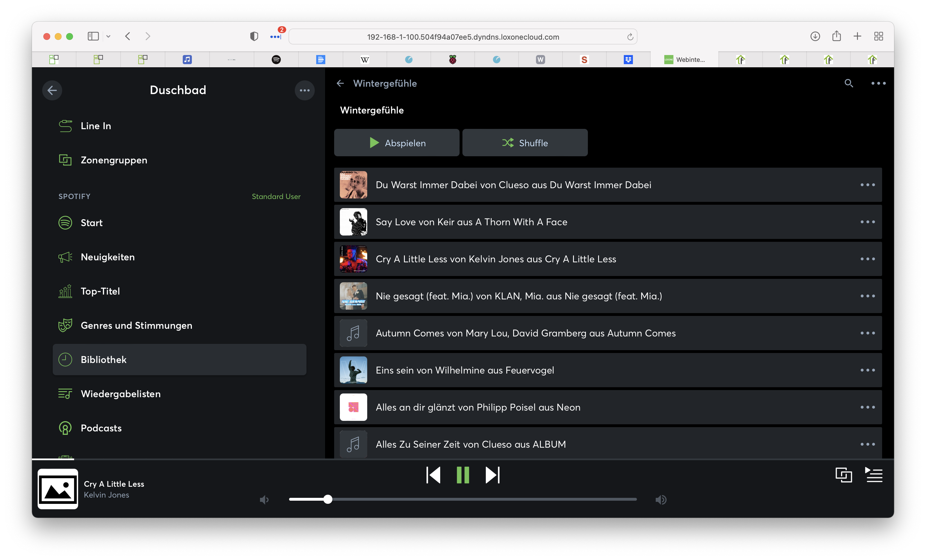Play Cry A Little Less track row
The image size is (926, 560).
(x=608, y=259)
